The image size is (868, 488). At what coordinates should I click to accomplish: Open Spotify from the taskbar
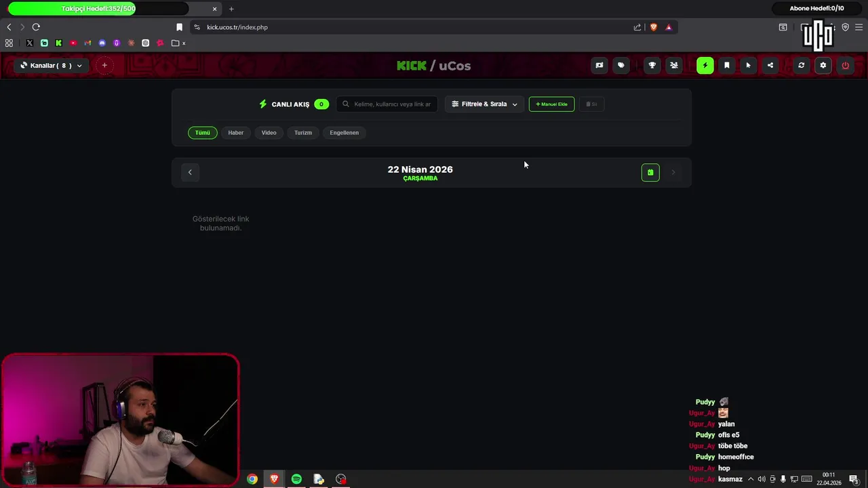pyautogui.click(x=296, y=479)
